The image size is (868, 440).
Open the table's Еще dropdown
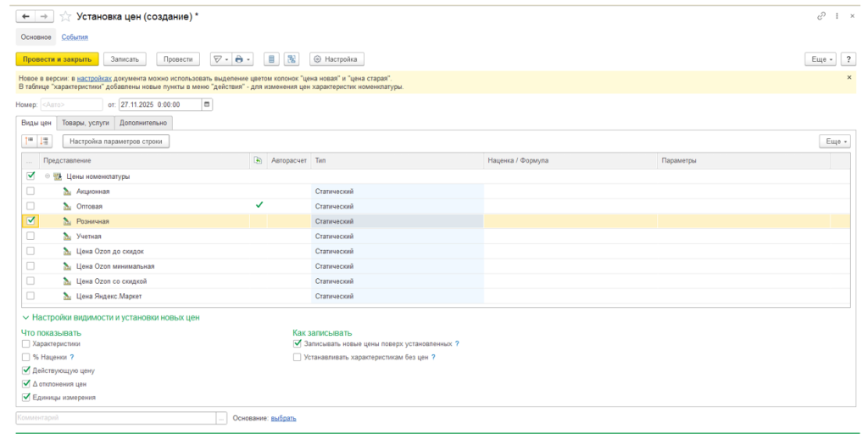coord(835,141)
